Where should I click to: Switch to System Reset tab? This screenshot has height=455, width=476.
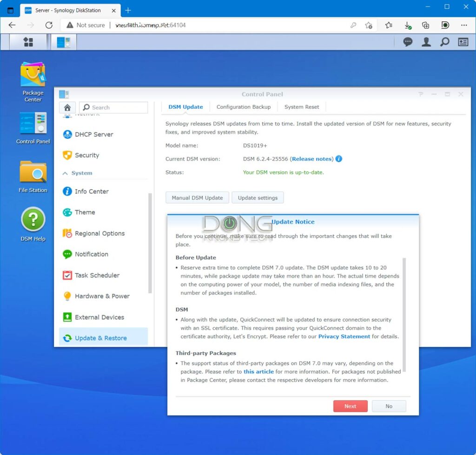click(x=301, y=107)
